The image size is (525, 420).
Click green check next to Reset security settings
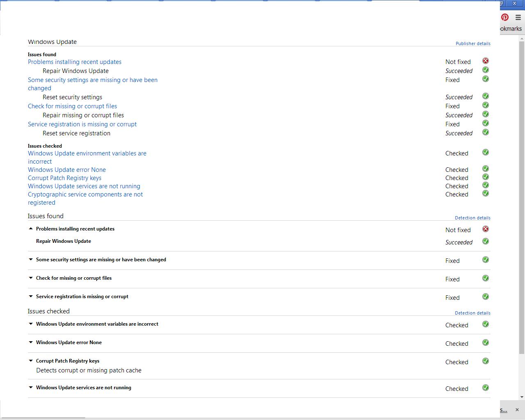pyautogui.click(x=486, y=96)
